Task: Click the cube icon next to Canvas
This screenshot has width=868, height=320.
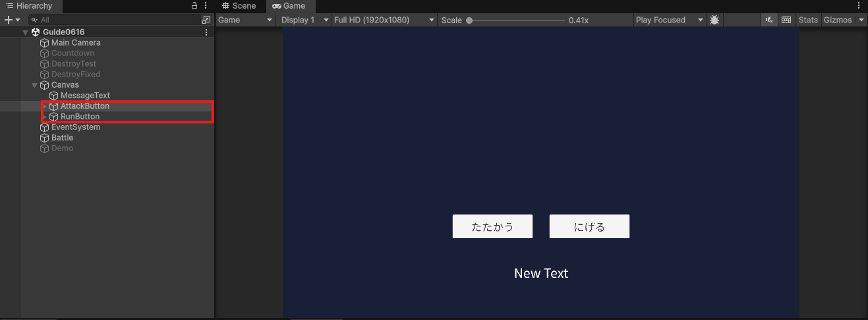Action: pyautogui.click(x=45, y=85)
